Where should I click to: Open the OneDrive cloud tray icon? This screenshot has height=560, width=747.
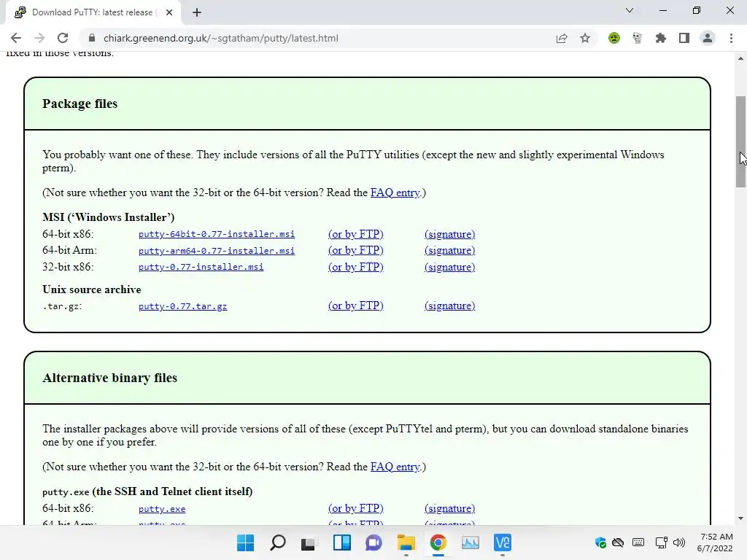[x=618, y=542]
